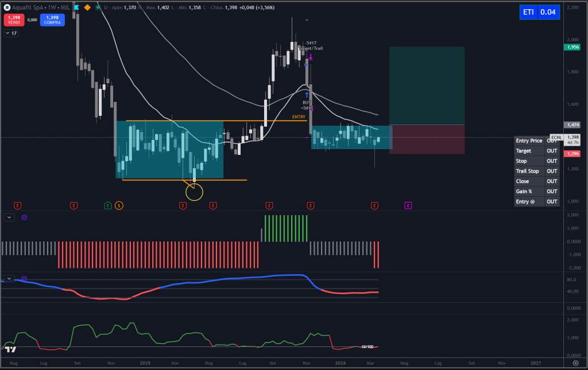This screenshot has width=588, height=370.
Task: Select the green profit zone of long position
Action: [427, 85]
